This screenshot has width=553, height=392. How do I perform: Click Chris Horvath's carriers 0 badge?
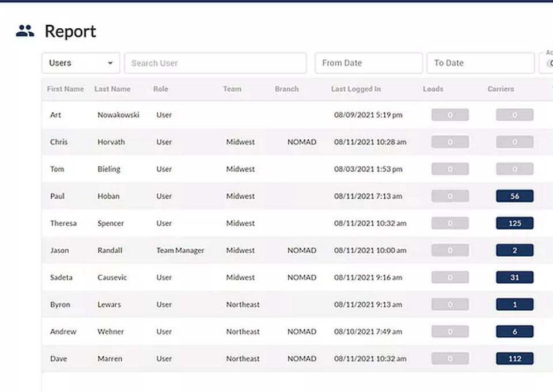514,142
